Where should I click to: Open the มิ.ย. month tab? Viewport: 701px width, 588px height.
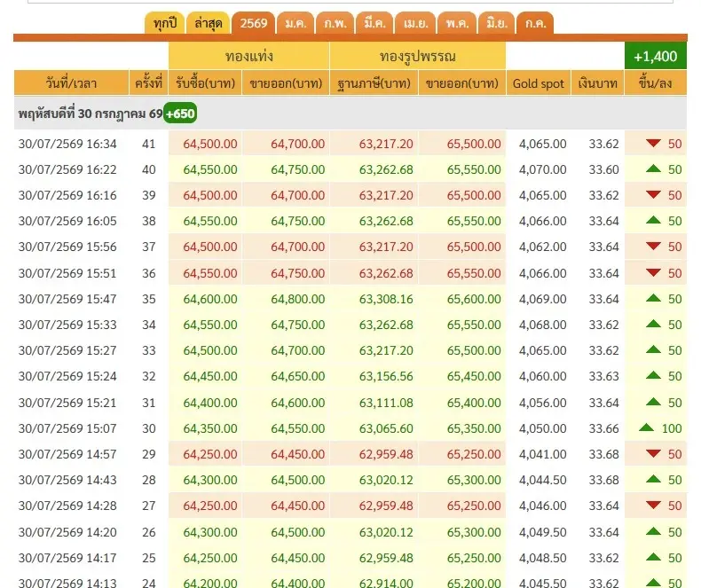click(496, 23)
